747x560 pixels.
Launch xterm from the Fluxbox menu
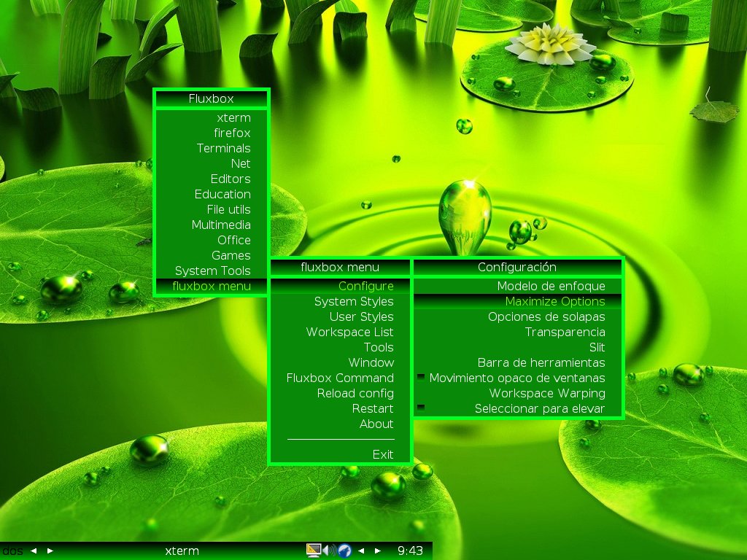pos(211,117)
